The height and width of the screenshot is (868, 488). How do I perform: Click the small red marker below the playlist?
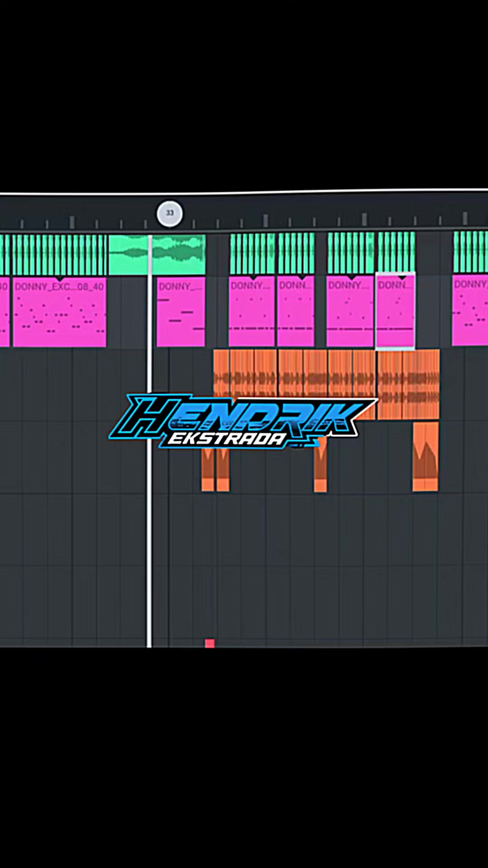click(x=210, y=643)
